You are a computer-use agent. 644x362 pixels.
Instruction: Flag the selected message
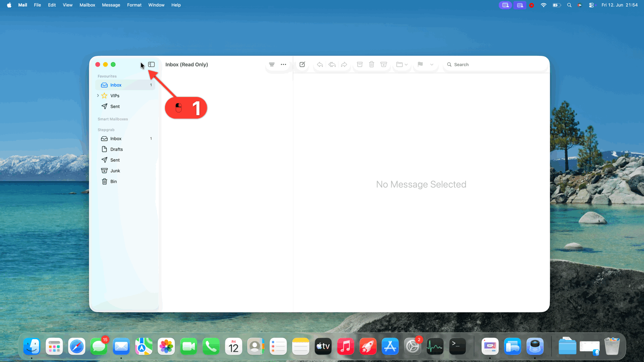(x=420, y=64)
